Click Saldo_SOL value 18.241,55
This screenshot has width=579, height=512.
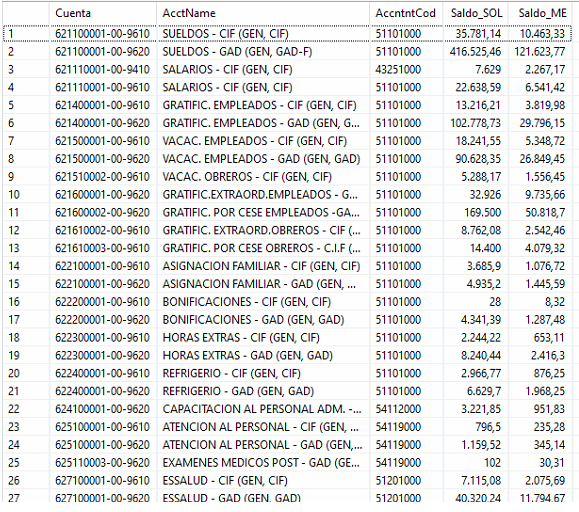[476, 141]
